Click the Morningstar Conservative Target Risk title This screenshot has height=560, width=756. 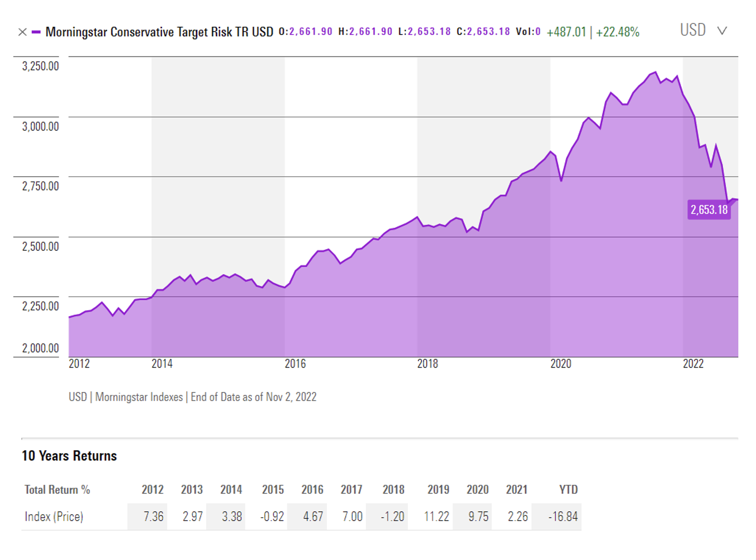pos(159,32)
